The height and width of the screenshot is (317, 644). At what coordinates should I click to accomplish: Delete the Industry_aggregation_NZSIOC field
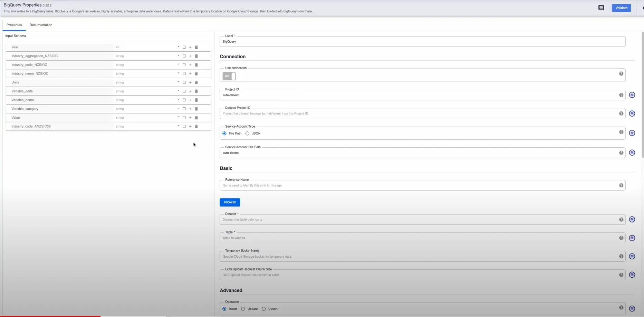(196, 56)
